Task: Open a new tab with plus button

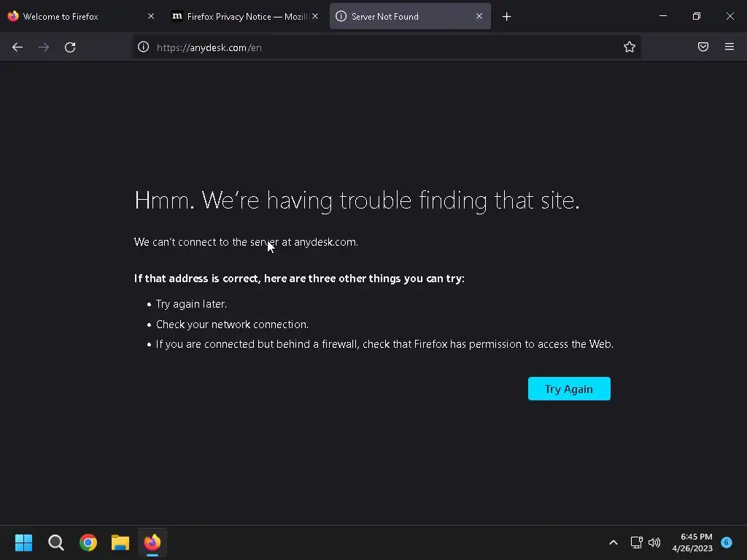Action: point(506,17)
